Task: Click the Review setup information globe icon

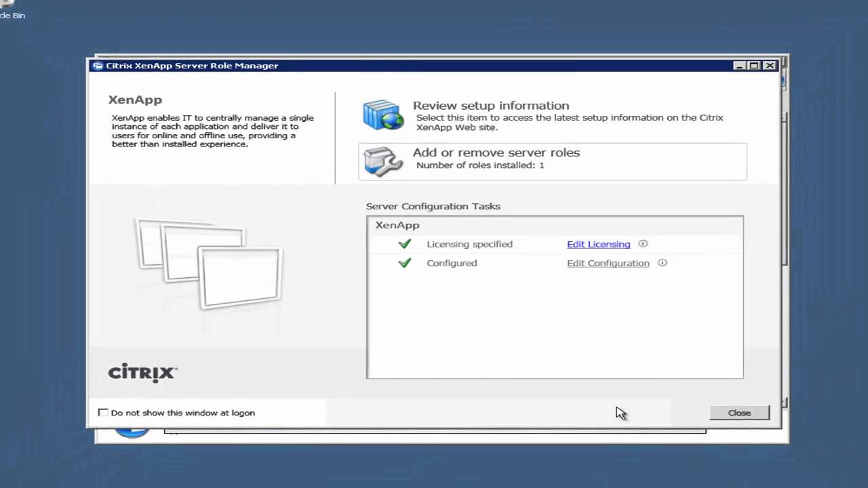Action: [x=383, y=115]
